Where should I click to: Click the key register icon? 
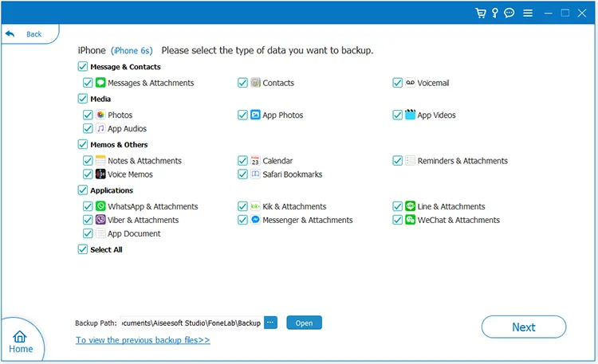pos(495,14)
